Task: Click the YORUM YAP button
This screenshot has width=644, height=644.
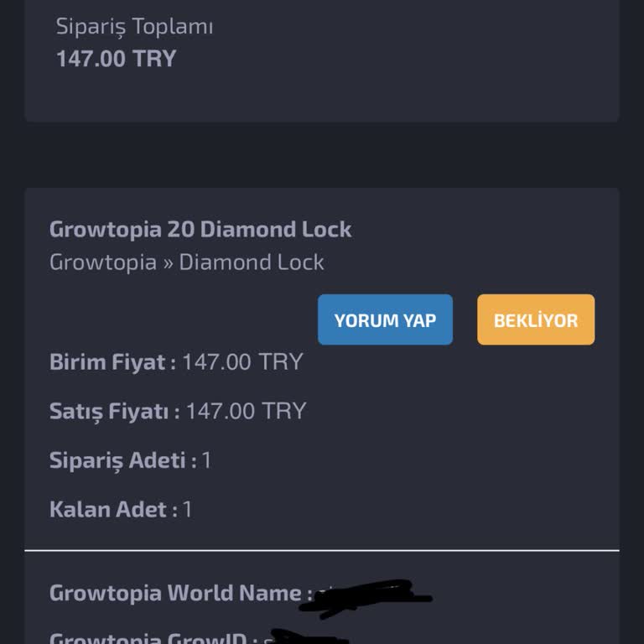Action: tap(385, 319)
